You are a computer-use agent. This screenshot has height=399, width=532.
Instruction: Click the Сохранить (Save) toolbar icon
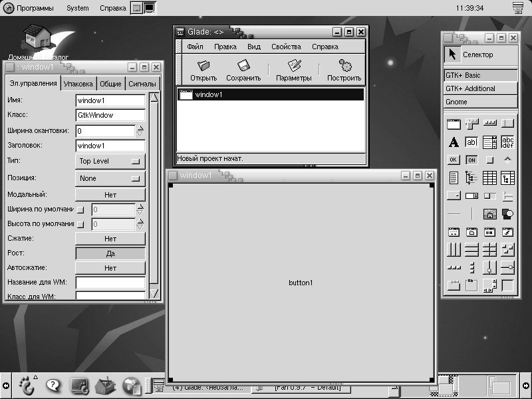(243, 69)
